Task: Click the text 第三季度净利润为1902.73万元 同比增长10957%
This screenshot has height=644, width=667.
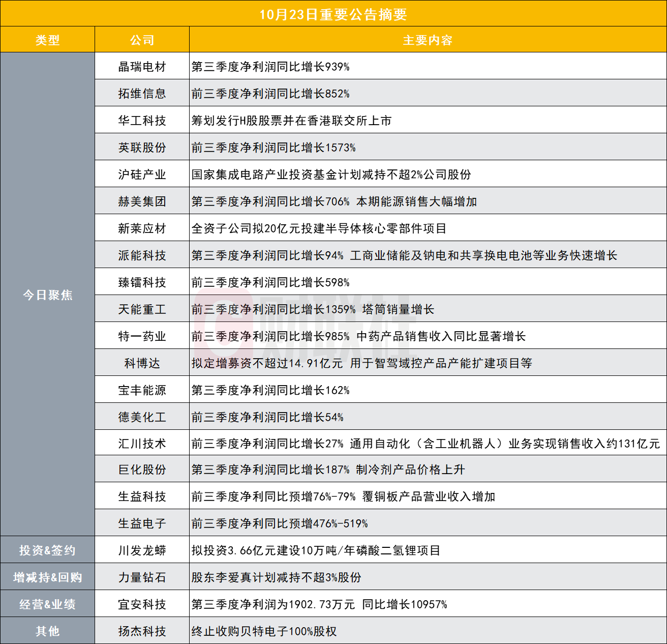Action: click(x=319, y=604)
